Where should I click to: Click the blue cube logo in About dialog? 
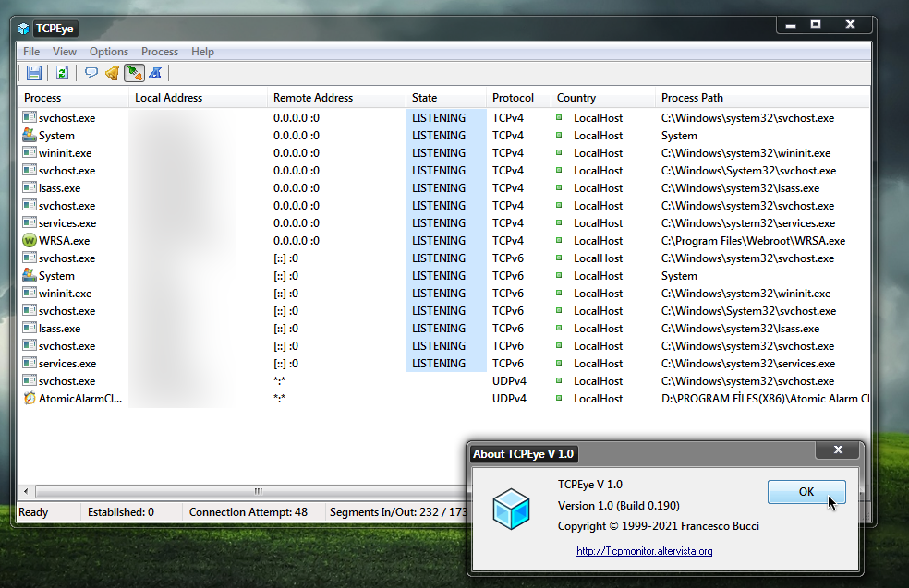(512, 509)
